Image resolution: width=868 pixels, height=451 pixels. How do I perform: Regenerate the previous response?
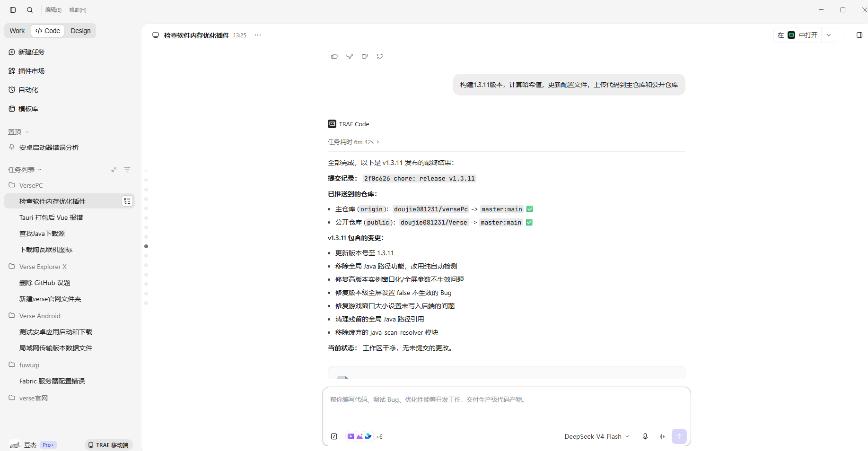click(x=380, y=56)
